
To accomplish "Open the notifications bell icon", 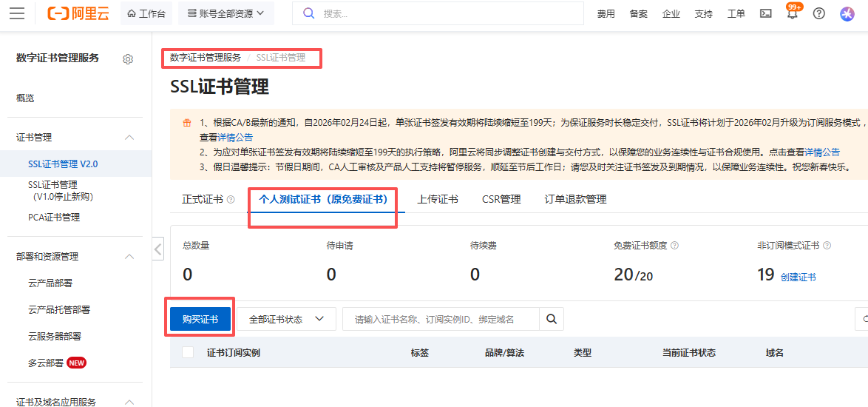I will tap(793, 14).
